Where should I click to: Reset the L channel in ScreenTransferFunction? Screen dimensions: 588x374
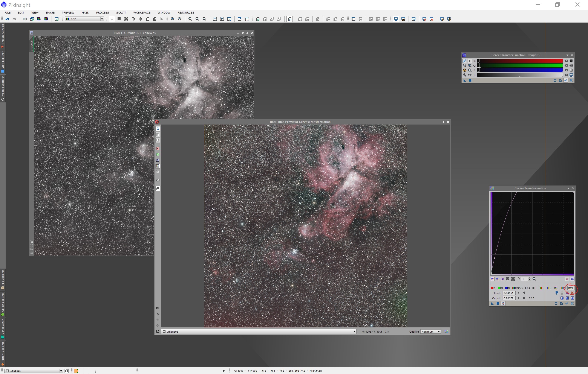point(566,75)
